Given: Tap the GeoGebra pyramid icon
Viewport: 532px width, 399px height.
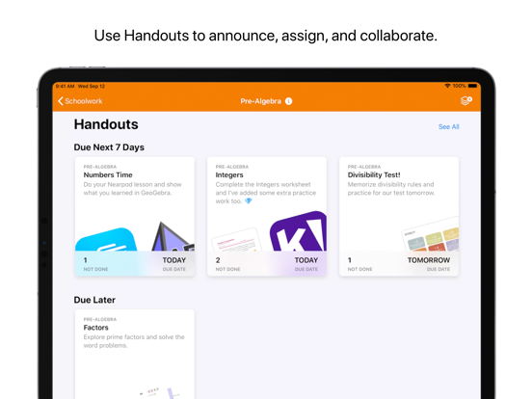Looking at the screenshot, I should 173,237.
